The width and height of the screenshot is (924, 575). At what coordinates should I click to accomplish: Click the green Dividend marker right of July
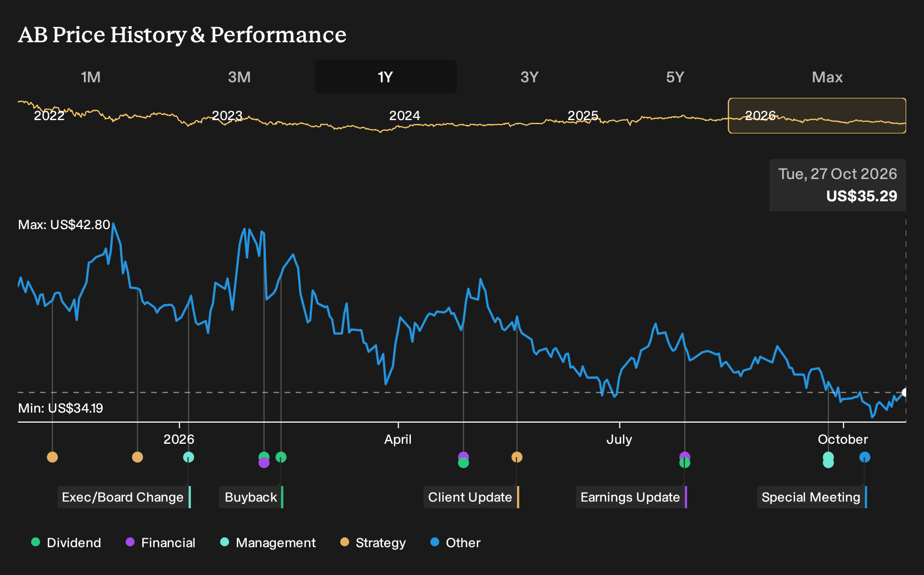pos(685,463)
